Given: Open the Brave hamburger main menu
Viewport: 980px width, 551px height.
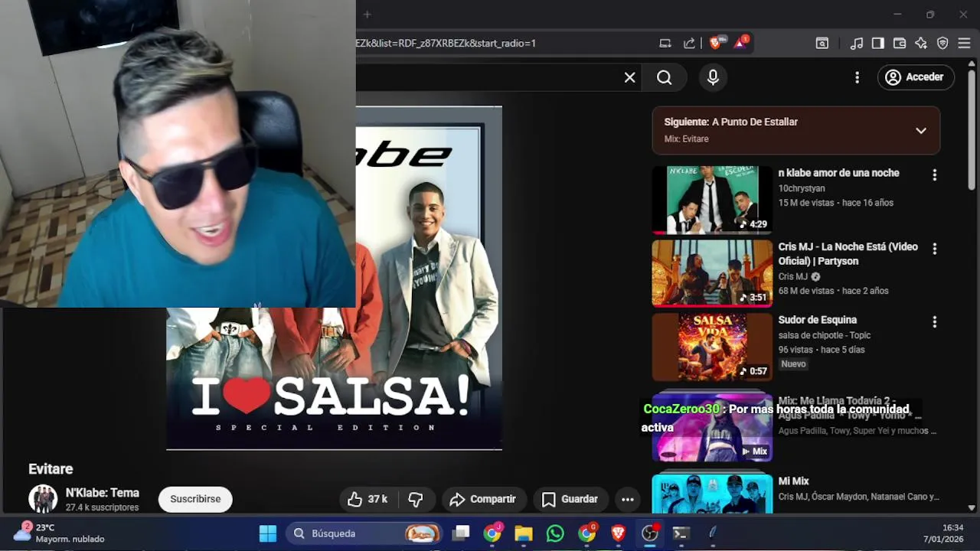Looking at the screenshot, I should pos(964,43).
